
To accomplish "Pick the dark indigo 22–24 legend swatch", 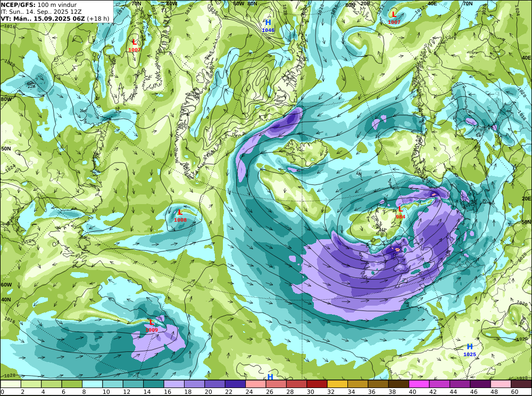I will click(x=235, y=384).
